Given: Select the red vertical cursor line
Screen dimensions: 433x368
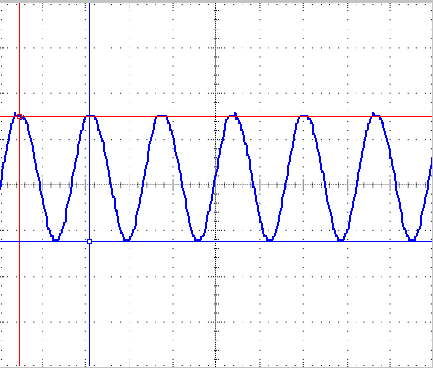Looking at the screenshot, I should click(x=19, y=184).
